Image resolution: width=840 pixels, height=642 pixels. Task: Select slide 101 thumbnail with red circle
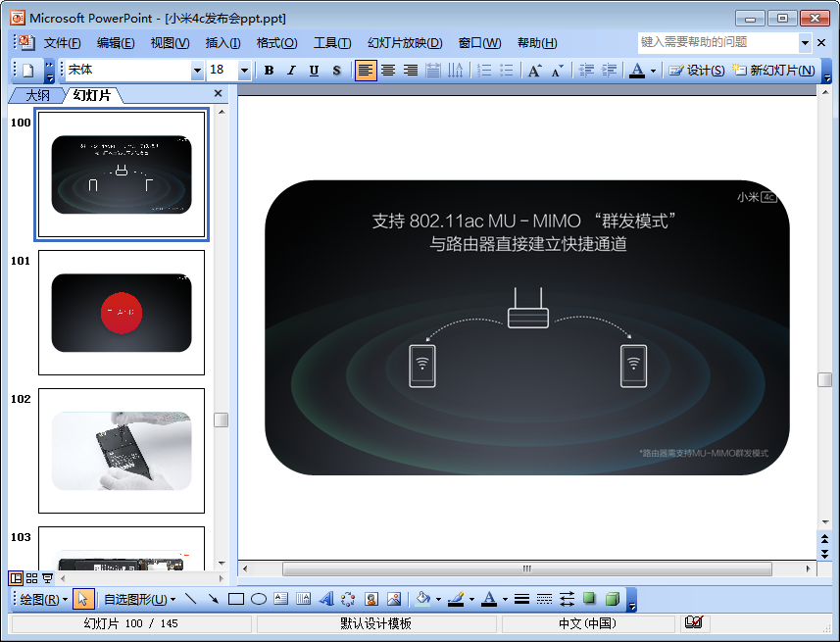(x=122, y=313)
